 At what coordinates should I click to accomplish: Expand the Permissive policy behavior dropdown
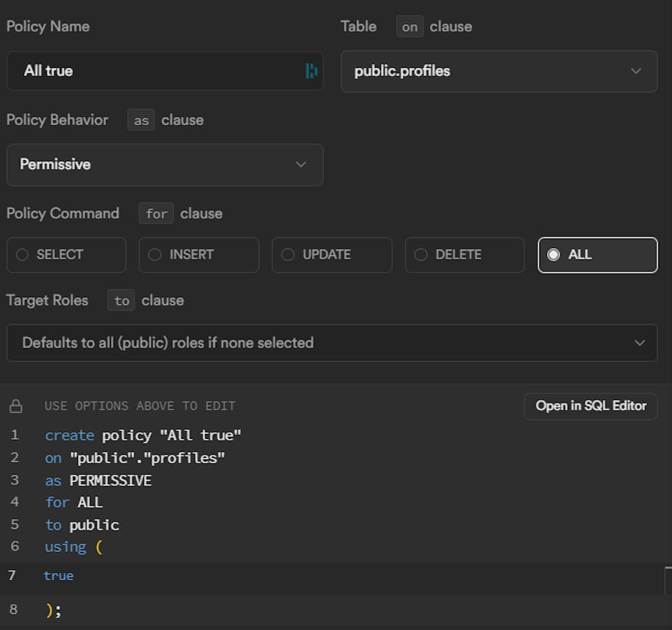coord(165,165)
